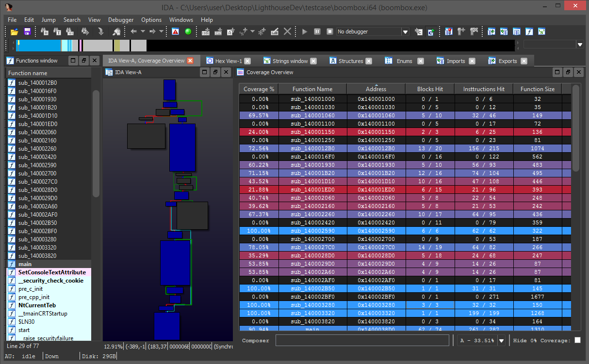Sort by Coverage % column header

click(x=259, y=89)
